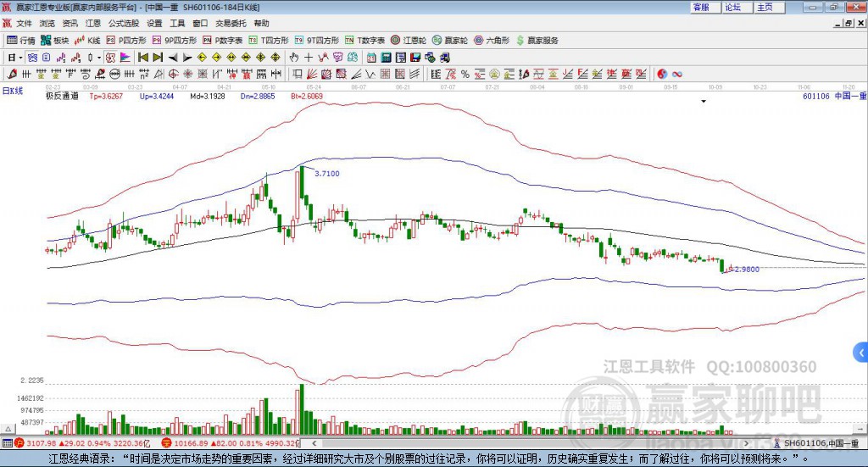
Task: Open 赢家服务 with the dollar icon
Action: click(537, 41)
